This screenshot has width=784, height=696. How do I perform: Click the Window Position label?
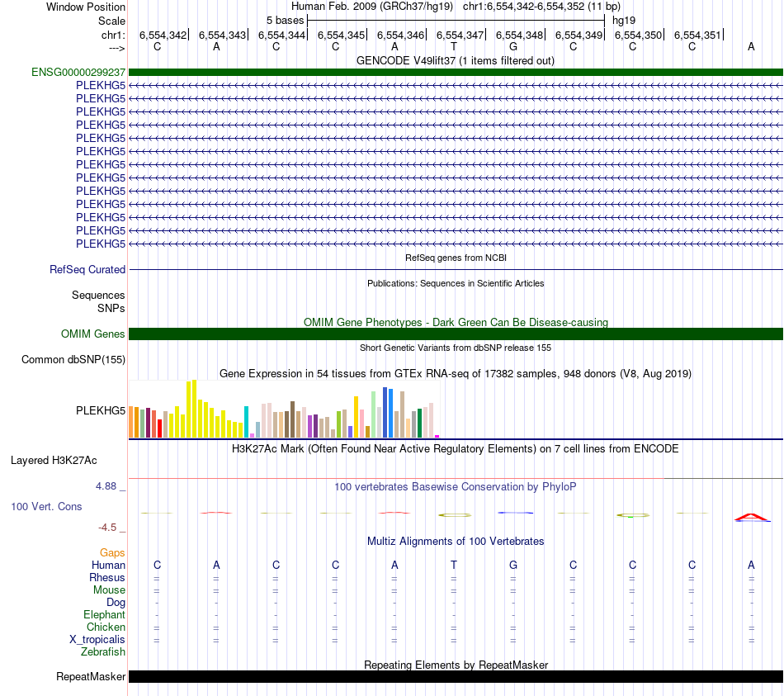[x=86, y=7]
